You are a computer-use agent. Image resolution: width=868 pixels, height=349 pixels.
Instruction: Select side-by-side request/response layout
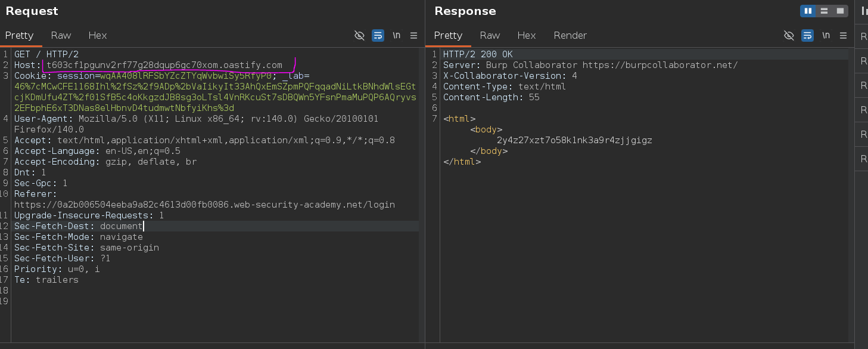point(808,11)
